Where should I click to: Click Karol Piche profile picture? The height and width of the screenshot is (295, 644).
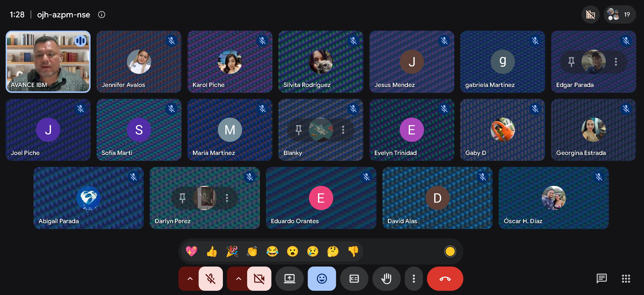tap(230, 62)
